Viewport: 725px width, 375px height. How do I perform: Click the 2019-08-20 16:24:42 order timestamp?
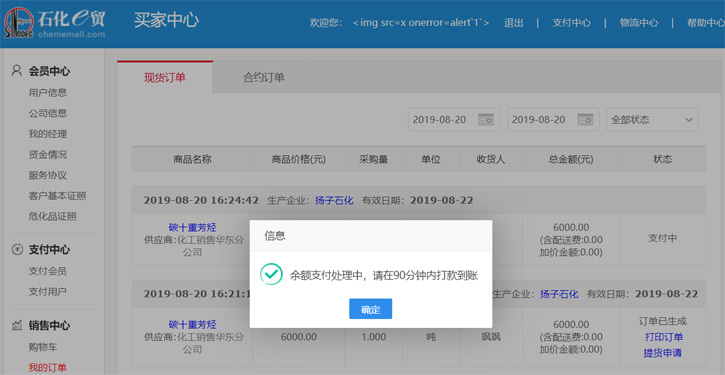click(x=201, y=200)
